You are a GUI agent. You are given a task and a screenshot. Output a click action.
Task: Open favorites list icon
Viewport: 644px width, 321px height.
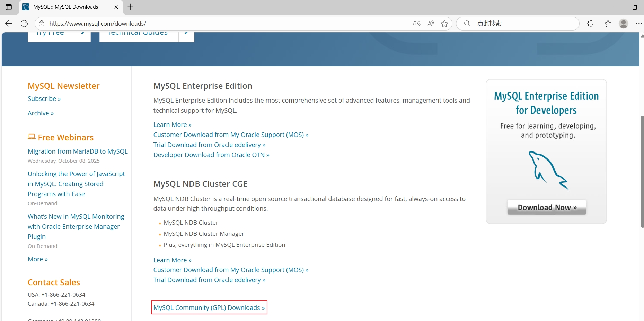click(608, 24)
